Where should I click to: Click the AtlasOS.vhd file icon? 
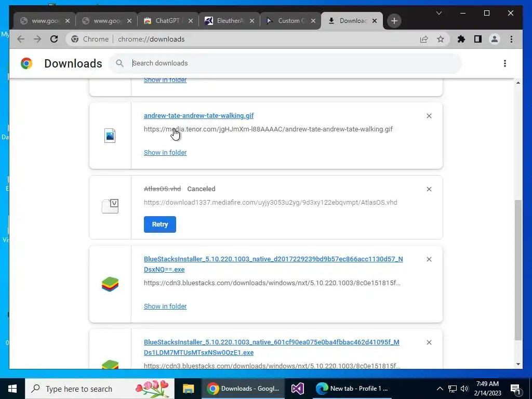pos(110,206)
